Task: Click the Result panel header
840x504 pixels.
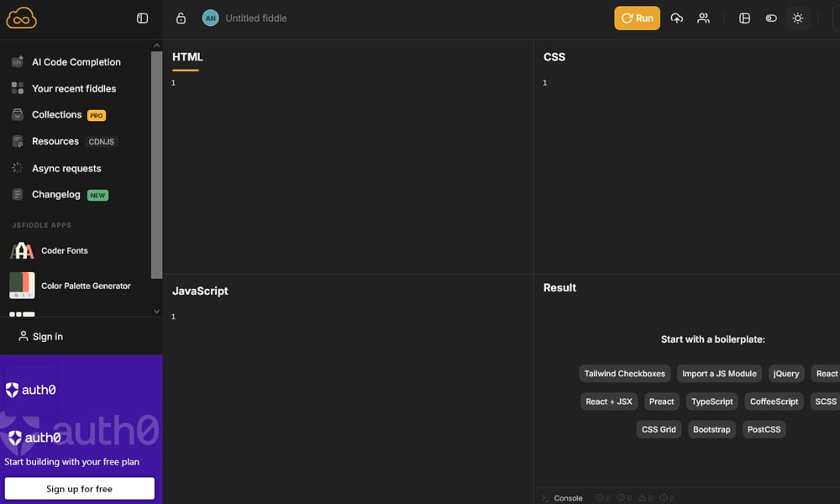Action: point(559,287)
